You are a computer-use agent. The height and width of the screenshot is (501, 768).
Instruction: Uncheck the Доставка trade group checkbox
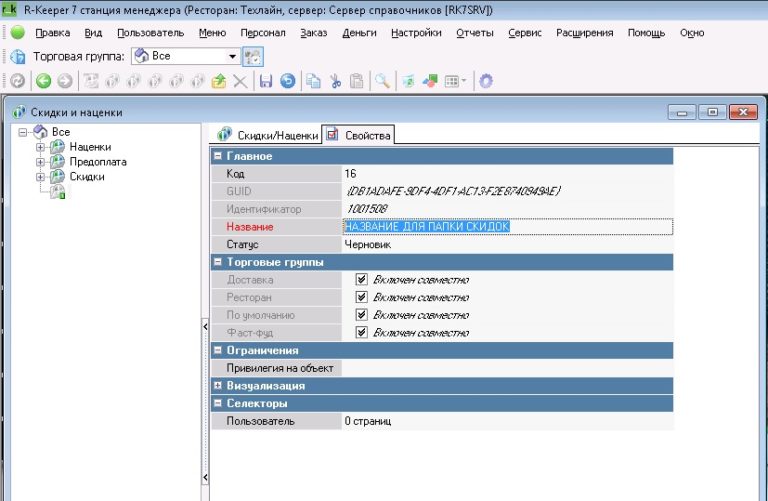click(x=362, y=280)
